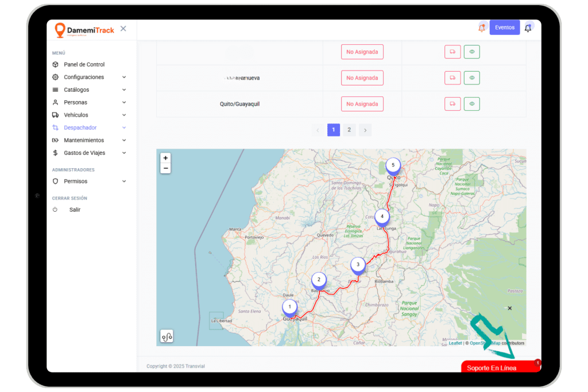
Task: Click the route tool icon on map
Action: [x=167, y=337]
